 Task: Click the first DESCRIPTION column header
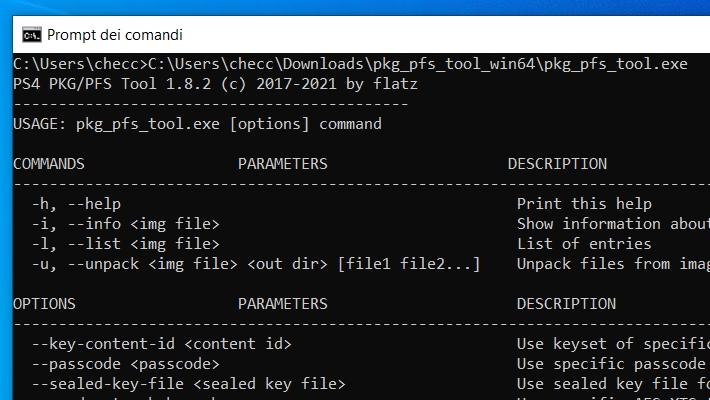[557, 164]
